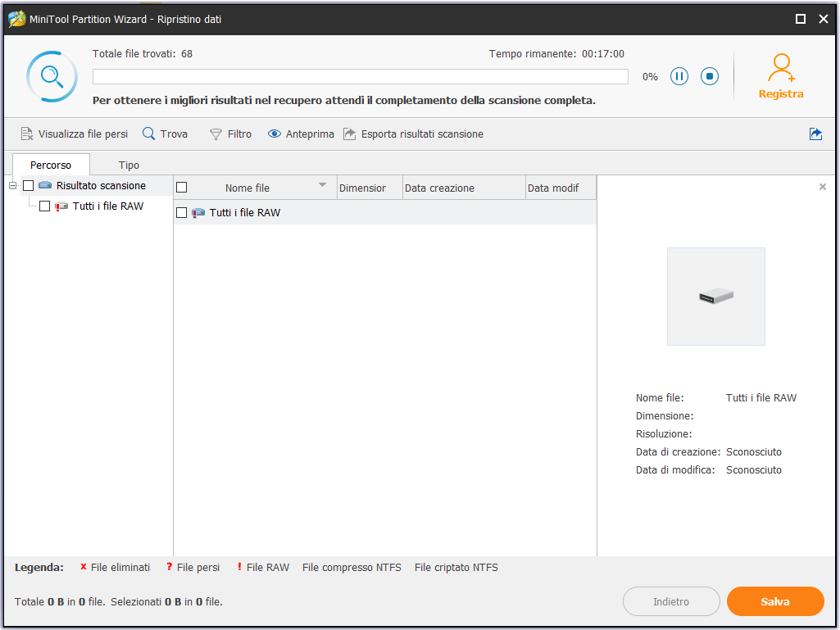This screenshot has height=630, width=840.
Task: Open Visualizza file persi
Action: click(75, 134)
